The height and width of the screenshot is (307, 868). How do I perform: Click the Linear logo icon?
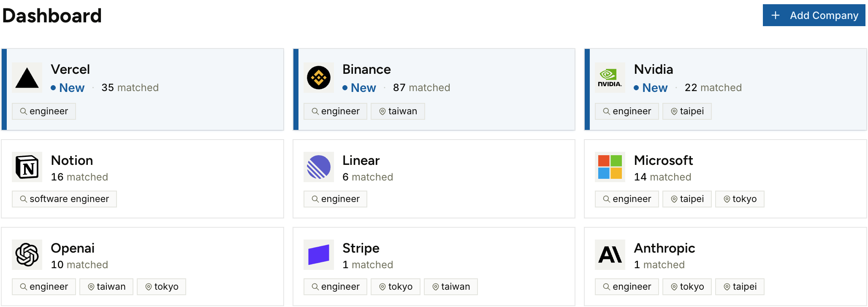319,167
